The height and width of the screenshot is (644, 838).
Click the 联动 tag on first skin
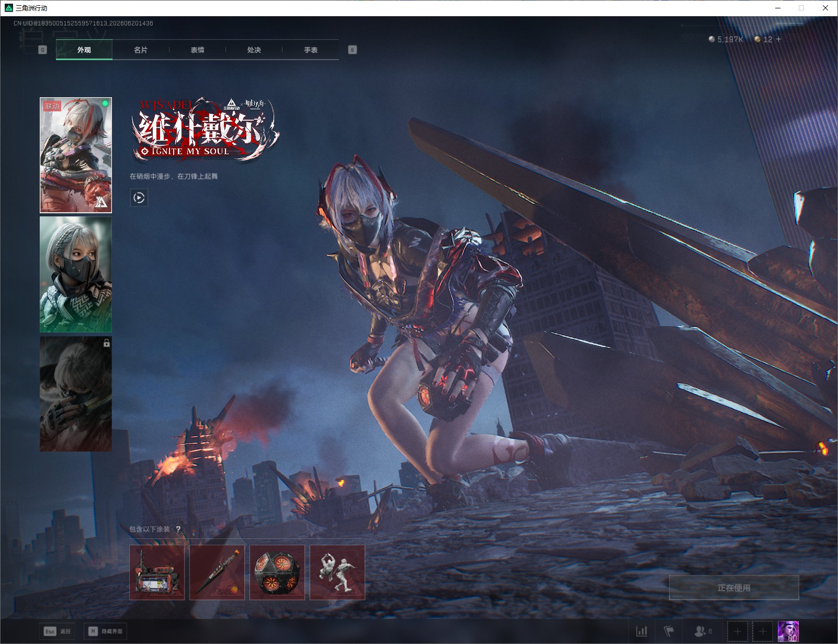click(x=52, y=106)
